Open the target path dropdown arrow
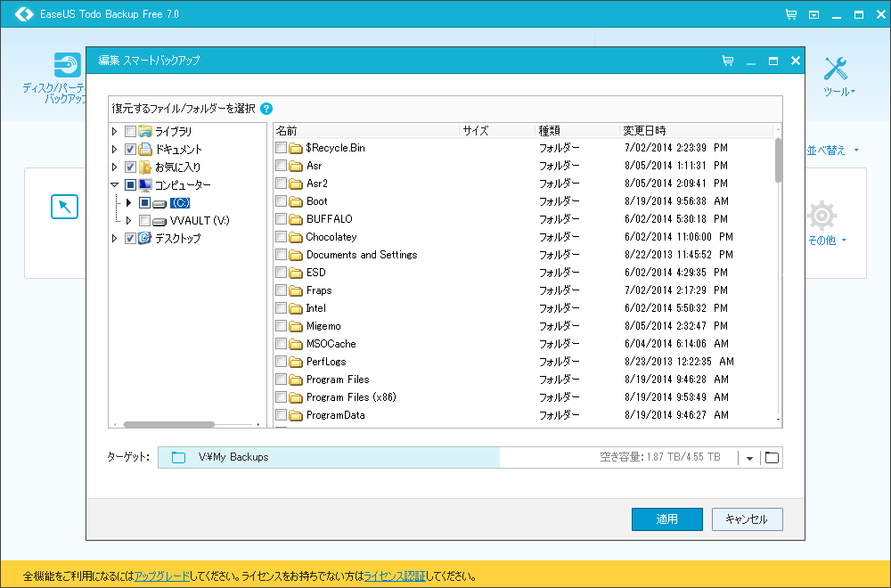Viewport: 891px width, 588px height. tap(749, 458)
